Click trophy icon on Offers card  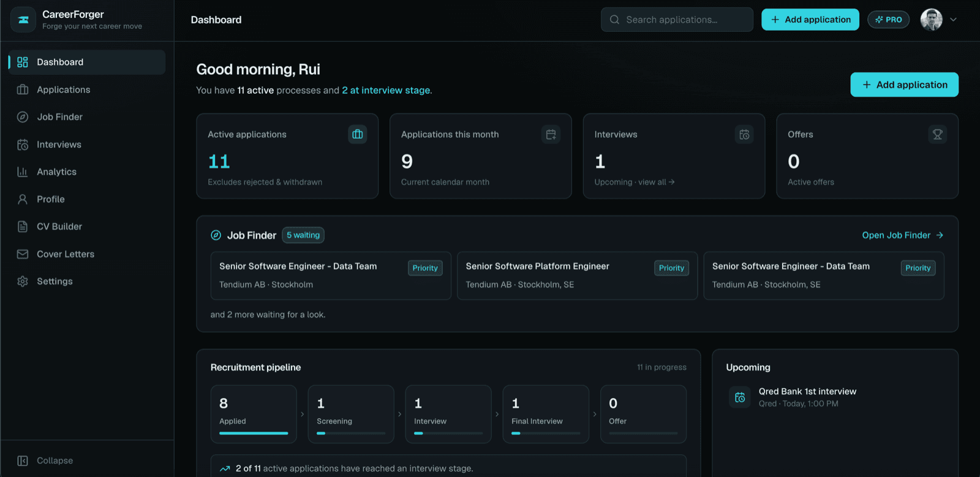coord(938,134)
